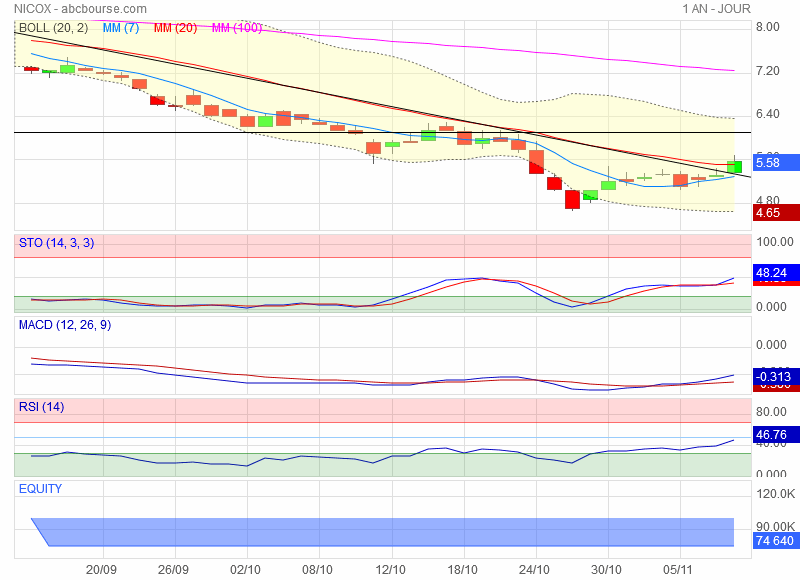Click the STO (14, 3, 3) indicator label
This screenshot has height=580, width=800.
[x=57, y=243]
